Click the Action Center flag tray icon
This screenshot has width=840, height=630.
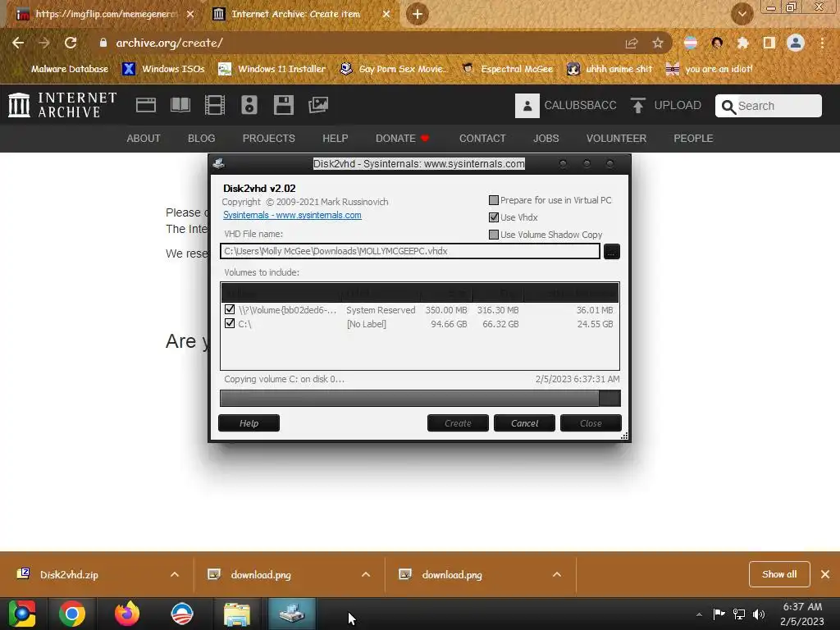pos(719,614)
